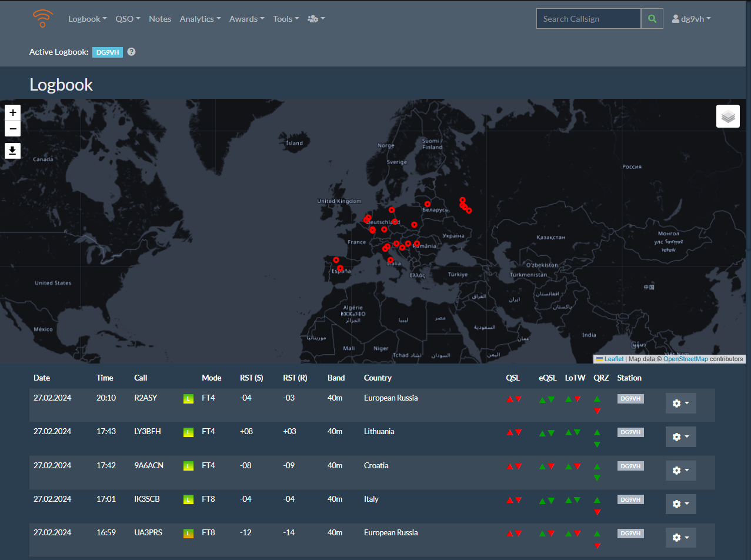Open the people group icon dropdown
Screen dimensions: 751x560
(316, 19)
